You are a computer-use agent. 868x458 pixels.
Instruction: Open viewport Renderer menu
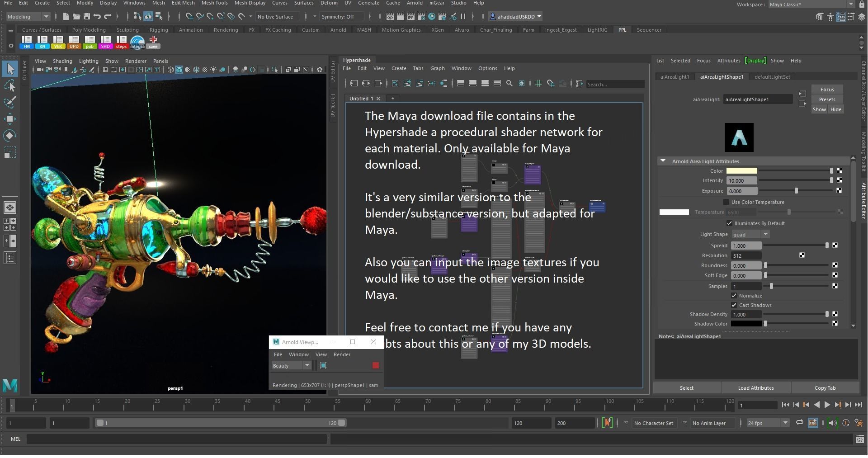click(136, 61)
